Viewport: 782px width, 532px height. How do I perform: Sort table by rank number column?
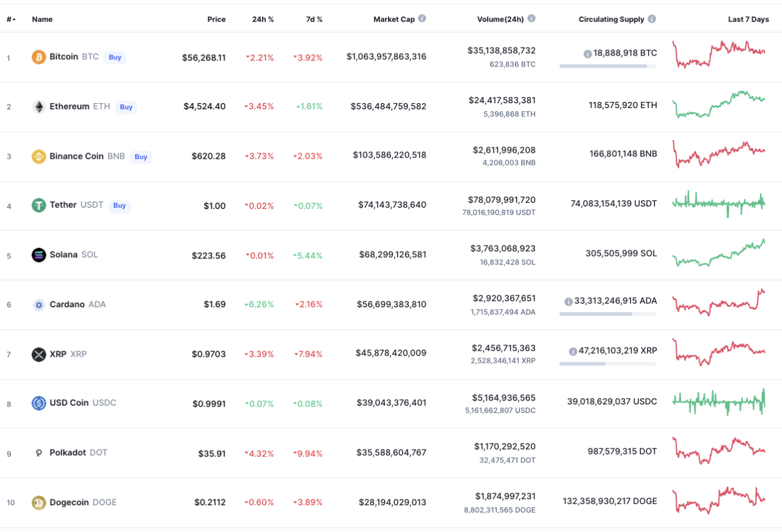(10, 20)
